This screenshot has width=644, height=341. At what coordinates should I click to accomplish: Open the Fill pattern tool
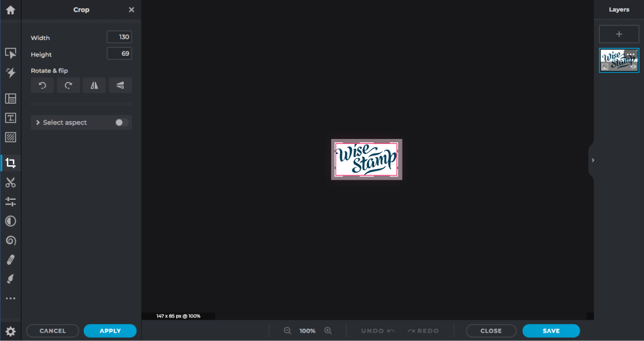point(10,137)
